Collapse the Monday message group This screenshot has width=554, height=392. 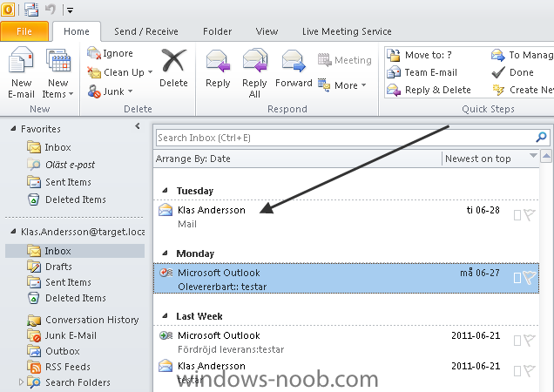pos(165,253)
